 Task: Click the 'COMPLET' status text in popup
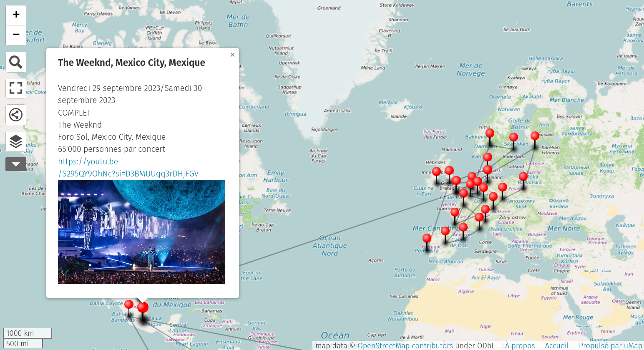coord(74,113)
